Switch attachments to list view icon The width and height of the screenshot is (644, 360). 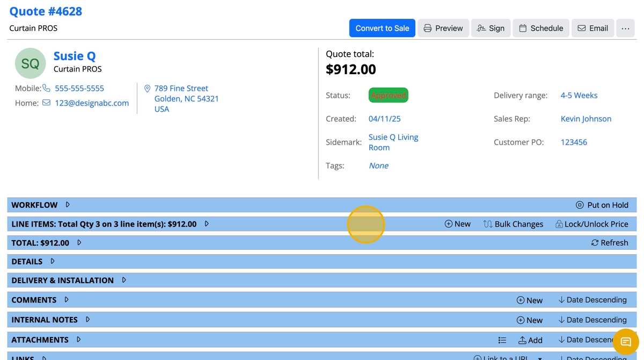coord(502,340)
